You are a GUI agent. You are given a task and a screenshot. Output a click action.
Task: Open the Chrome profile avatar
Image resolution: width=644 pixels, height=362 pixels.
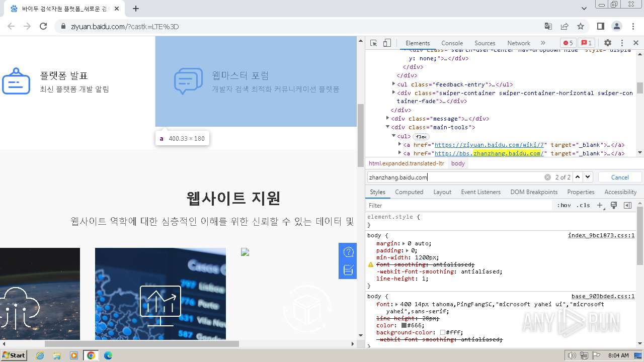(x=617, y=26)
